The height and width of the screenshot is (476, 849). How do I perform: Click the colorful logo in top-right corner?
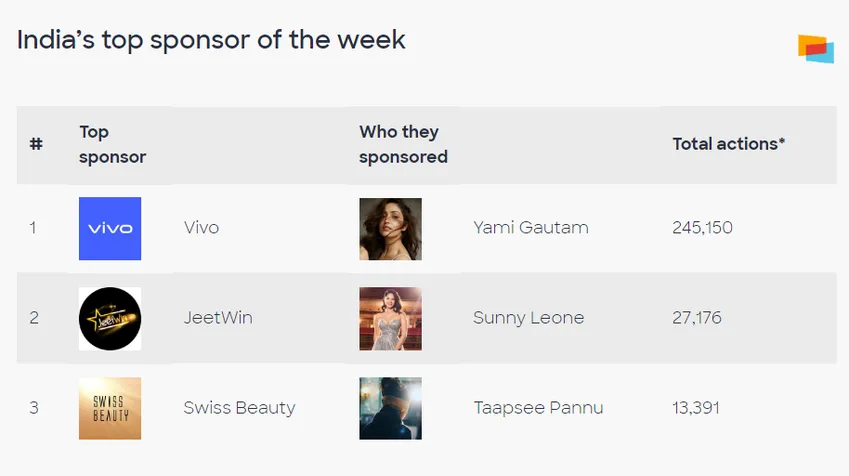point(815,48)
